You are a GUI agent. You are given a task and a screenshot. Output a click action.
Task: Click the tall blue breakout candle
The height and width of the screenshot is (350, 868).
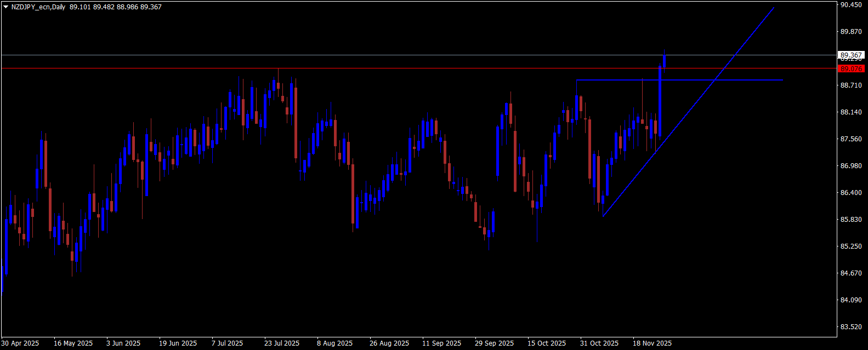660,101
